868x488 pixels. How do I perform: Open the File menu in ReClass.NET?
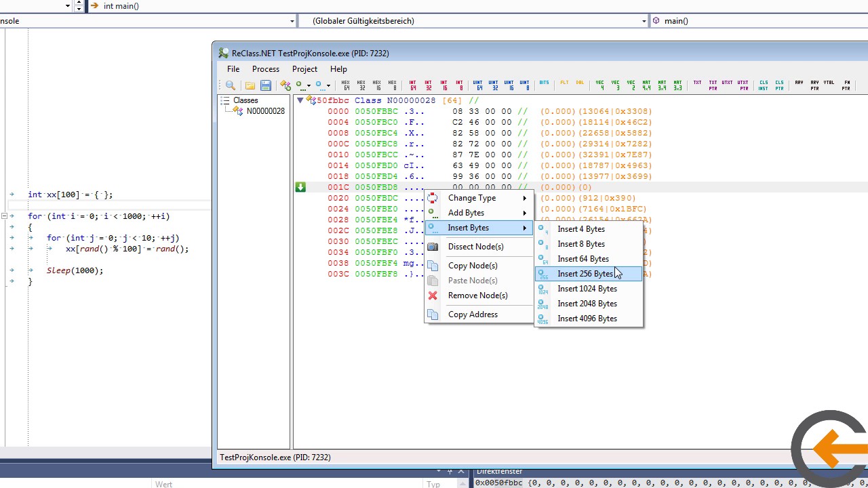[233, 69]
